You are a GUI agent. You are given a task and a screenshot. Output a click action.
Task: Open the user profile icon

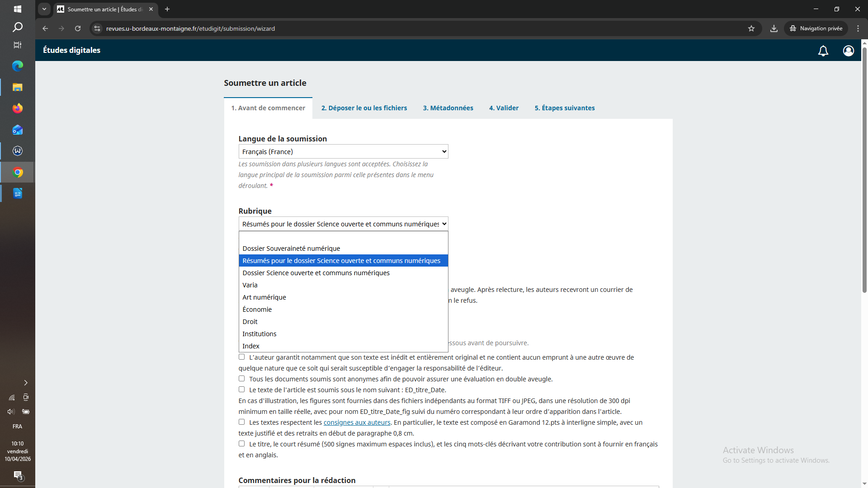click(x=848, y=51)
